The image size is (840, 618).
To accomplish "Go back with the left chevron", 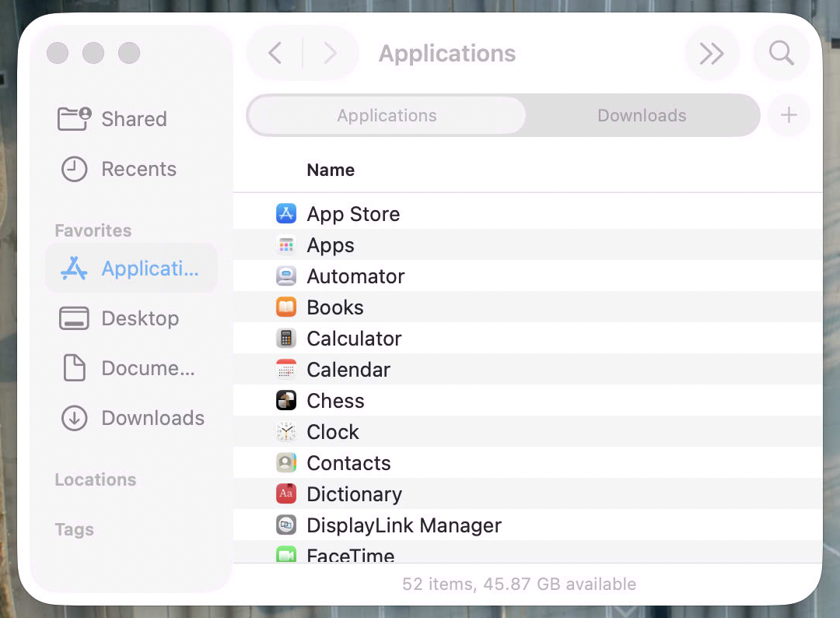I will 275,53.
